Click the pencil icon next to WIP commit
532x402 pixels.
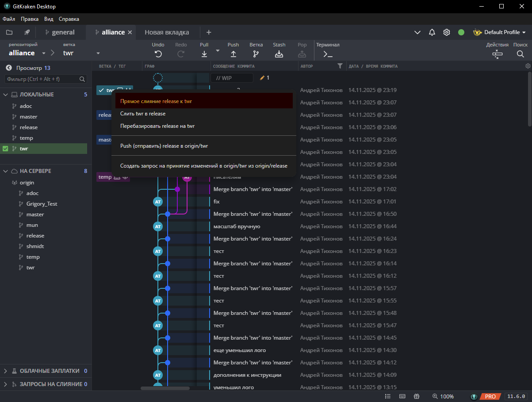262,77
